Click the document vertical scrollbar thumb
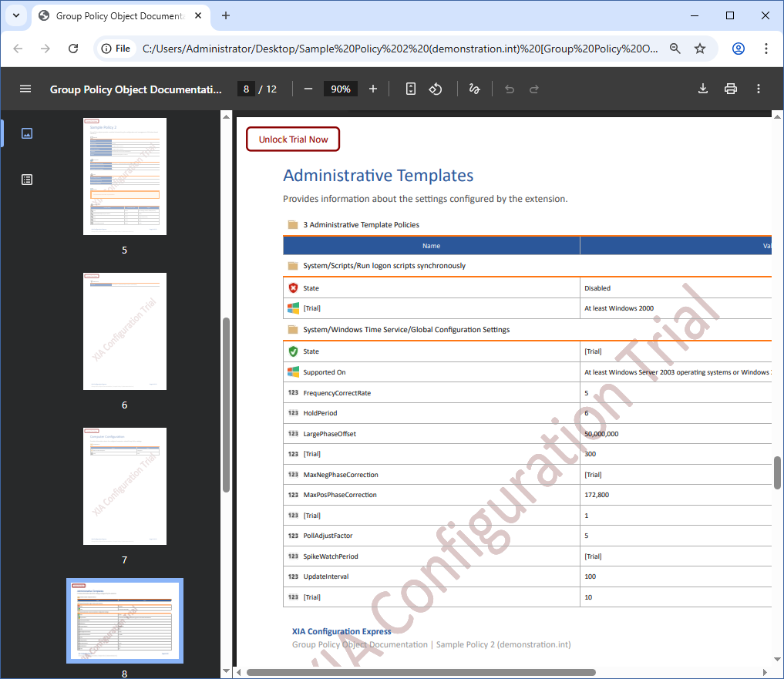The width and height of the screenshot is (784, 679). pos(777,472)
